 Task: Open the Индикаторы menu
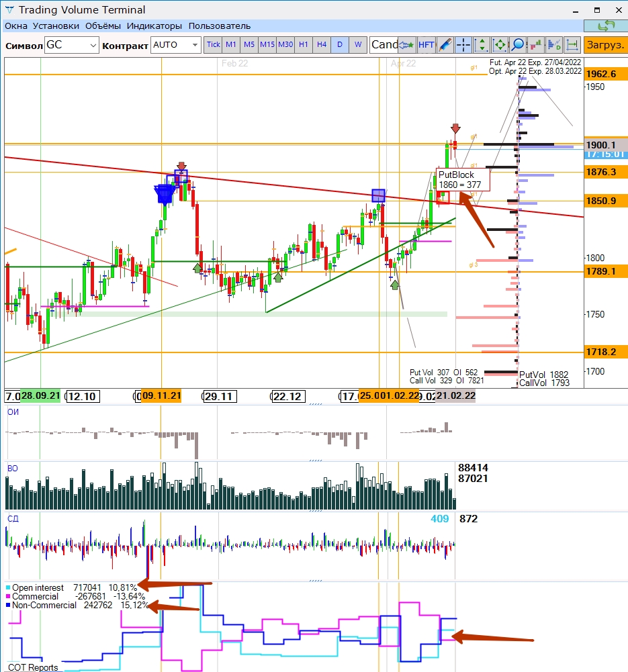pos(154,26)
